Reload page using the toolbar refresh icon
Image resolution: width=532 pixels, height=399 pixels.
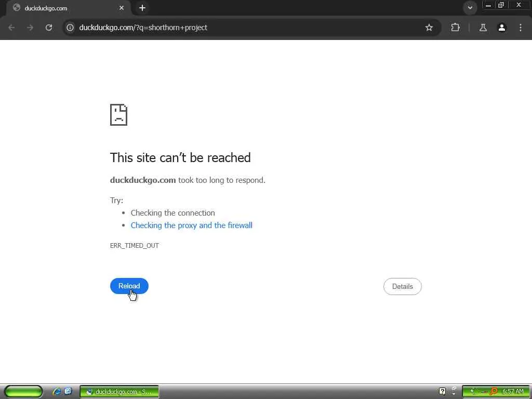tap(49, 28)
